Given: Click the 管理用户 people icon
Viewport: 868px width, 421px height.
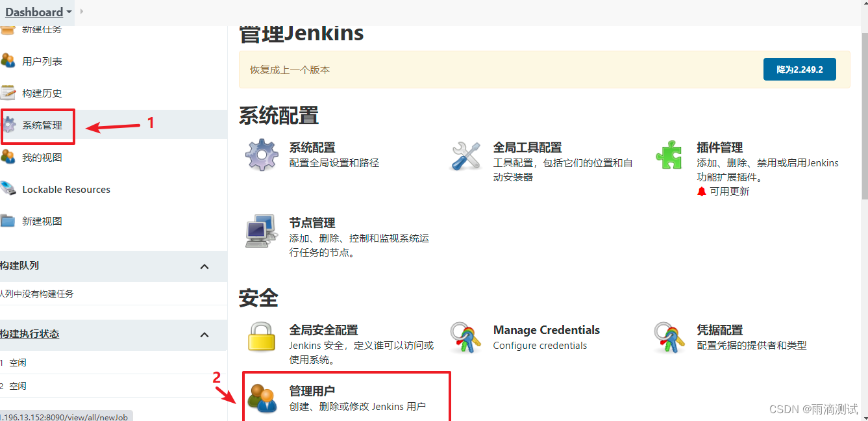Looking at the screenshot, I should click(x=262, y=399).
